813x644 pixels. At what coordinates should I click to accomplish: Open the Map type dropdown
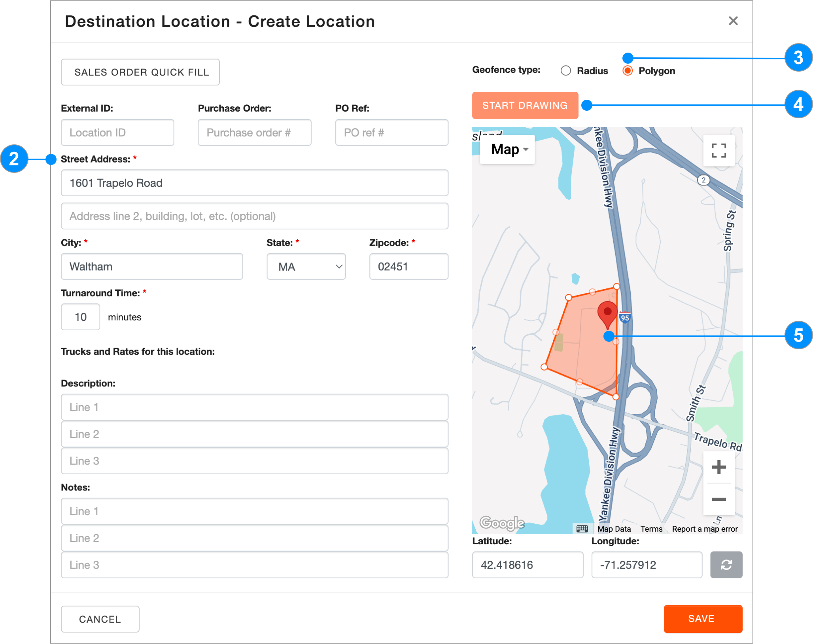tap(507, 150)
